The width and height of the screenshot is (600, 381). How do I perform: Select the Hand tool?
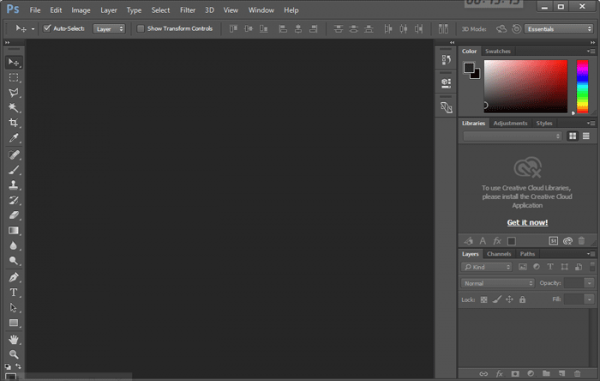click(14, 339)
